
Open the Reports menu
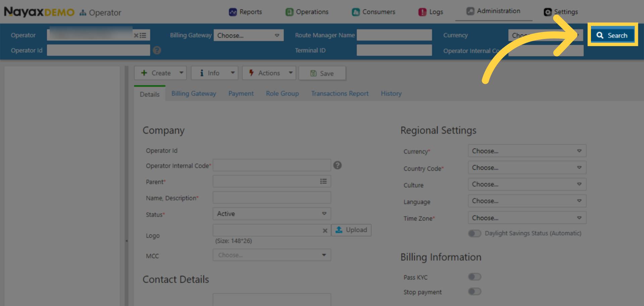pyautogui.click(x=245, y=12)
